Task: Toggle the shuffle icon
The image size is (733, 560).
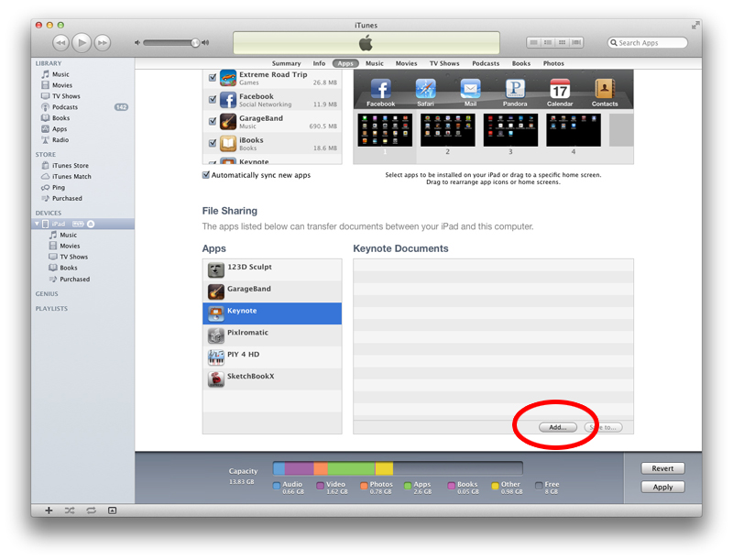Action: (70, 511)
